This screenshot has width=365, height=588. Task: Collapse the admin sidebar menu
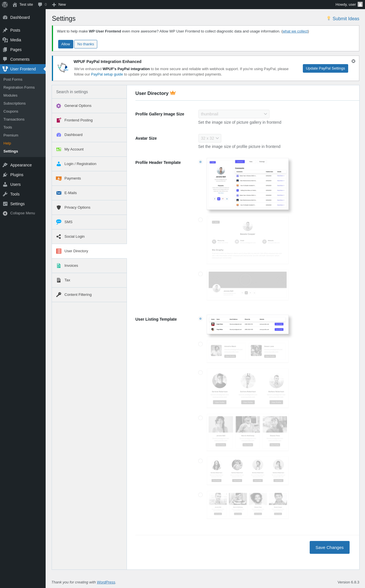23,213
